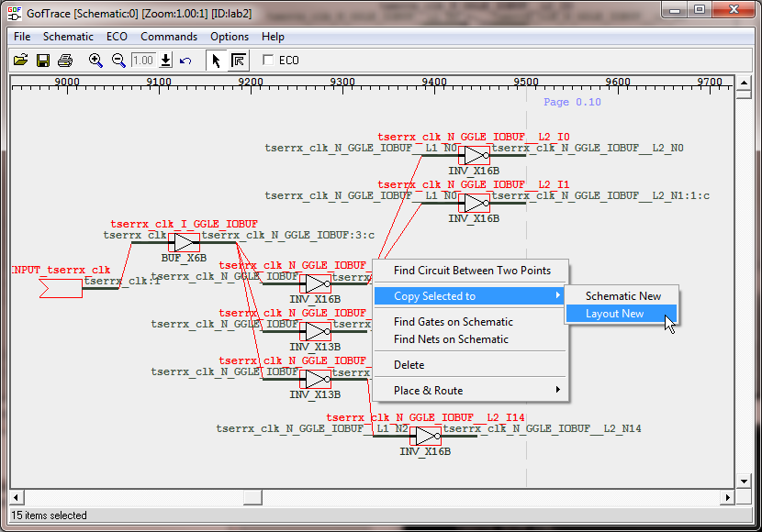This screenshot has height=532, width=762.
Task: Click the save floppy disk icon
Action: 42,61
